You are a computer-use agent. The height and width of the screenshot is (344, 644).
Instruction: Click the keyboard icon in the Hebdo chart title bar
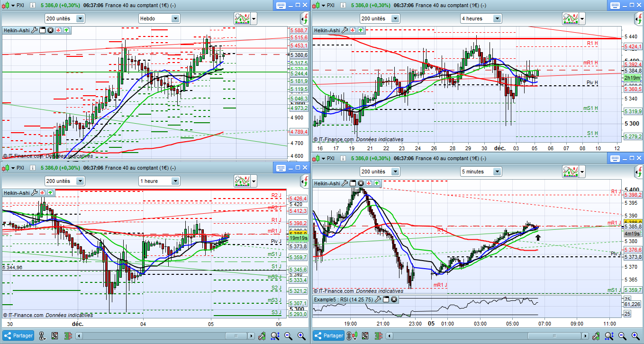[x=280, y=6]
